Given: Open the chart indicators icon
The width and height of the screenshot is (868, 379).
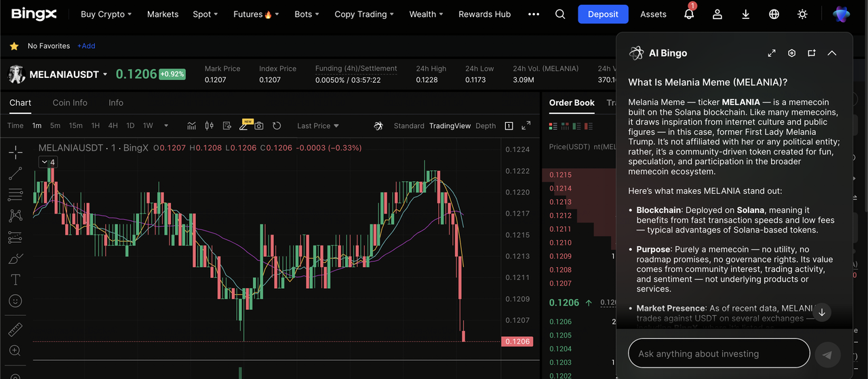Looking at the screenshot, I should click(192, 126).
